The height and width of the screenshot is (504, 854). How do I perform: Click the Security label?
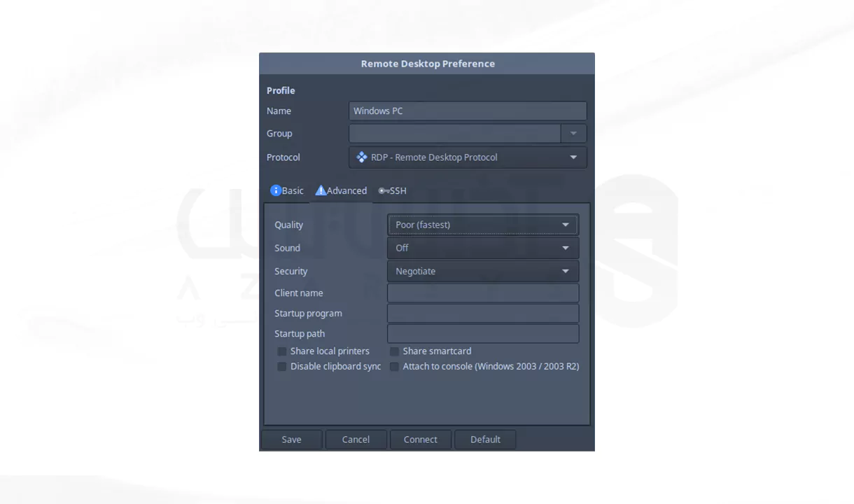pos(291,271)
